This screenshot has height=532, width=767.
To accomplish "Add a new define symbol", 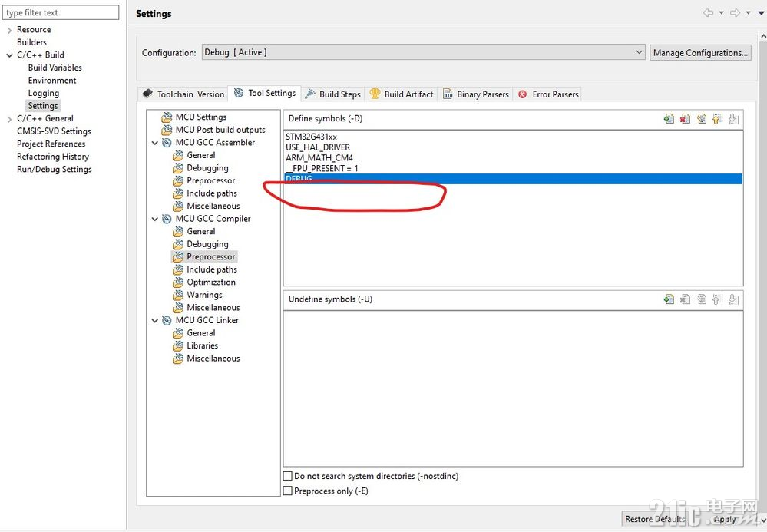I will pos(669,118).
